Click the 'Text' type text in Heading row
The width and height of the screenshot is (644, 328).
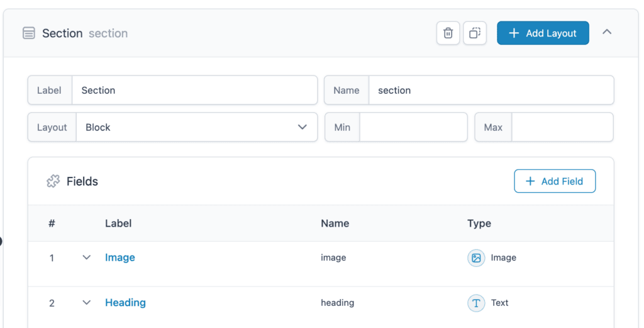(500, 303)
